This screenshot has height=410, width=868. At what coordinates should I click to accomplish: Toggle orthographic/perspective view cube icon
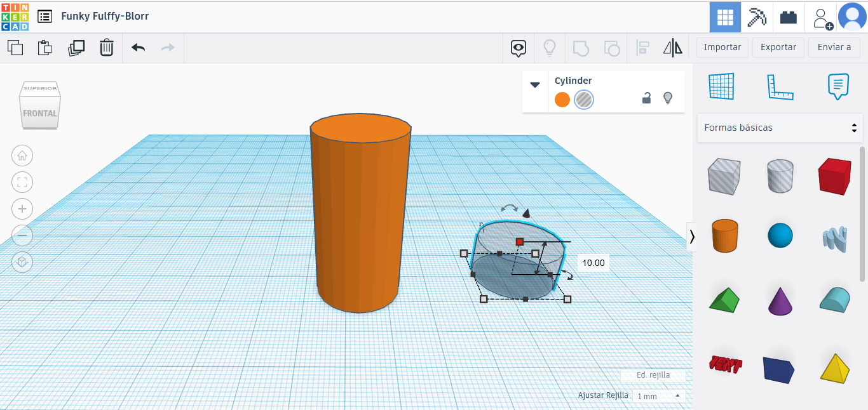coord(22,262)
